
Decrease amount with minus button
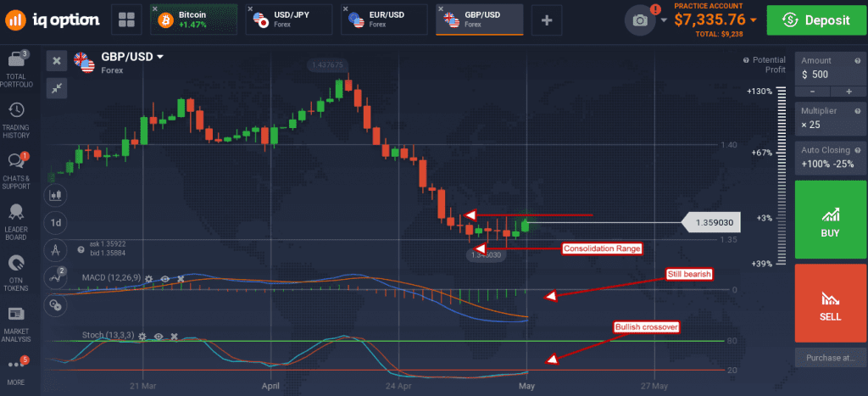click(x=812, y=92)
